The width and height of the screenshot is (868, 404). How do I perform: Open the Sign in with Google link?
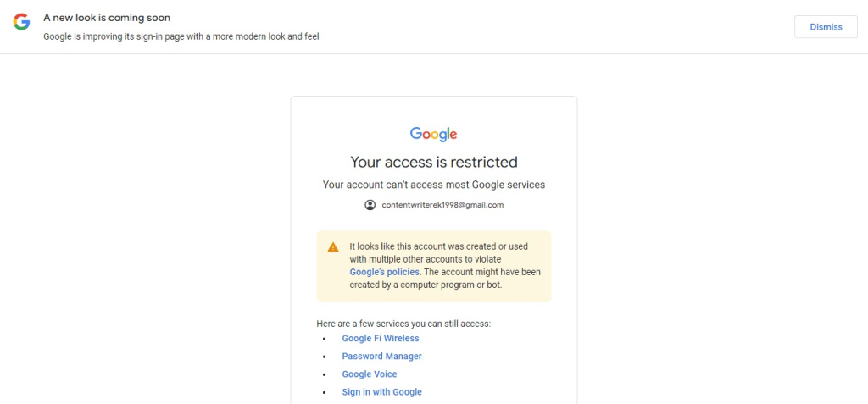tap(382, 392)
